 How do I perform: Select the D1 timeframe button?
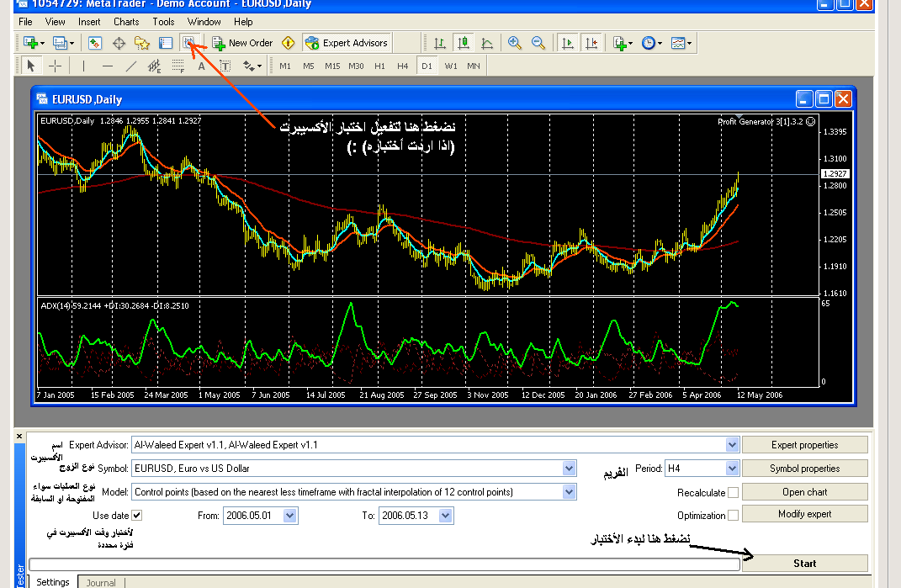(x=427, y=66)
